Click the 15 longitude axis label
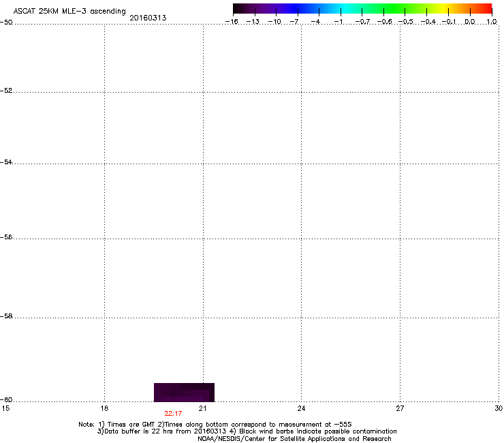504x443 pixels. [x=5, y=408]
